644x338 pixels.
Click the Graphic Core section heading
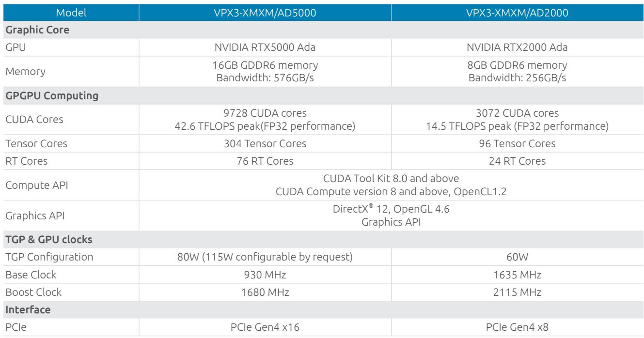(322, 28)
